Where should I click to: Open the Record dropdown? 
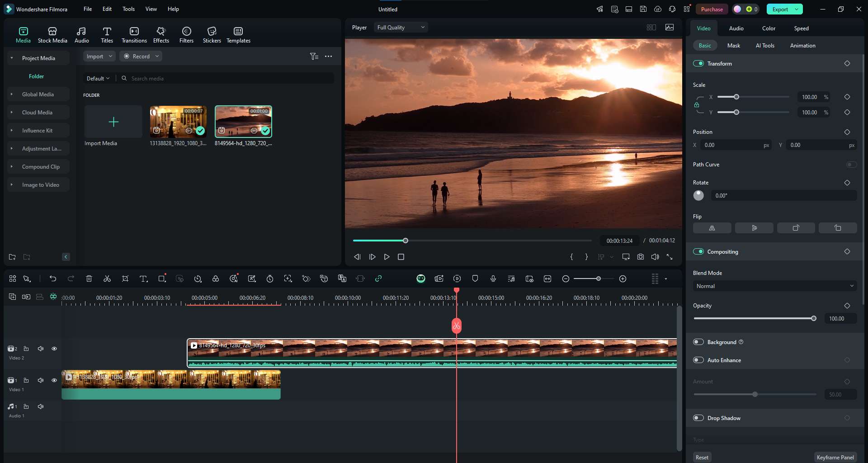pos(141,56)
